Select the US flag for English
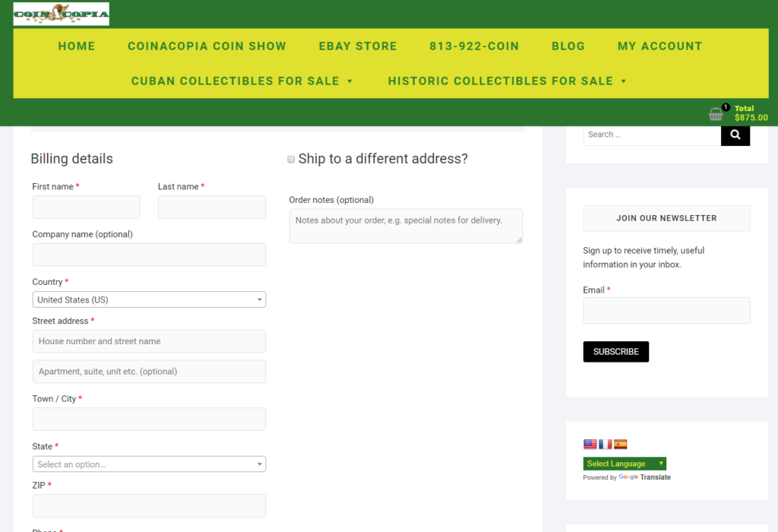 [x=590, y=445]
